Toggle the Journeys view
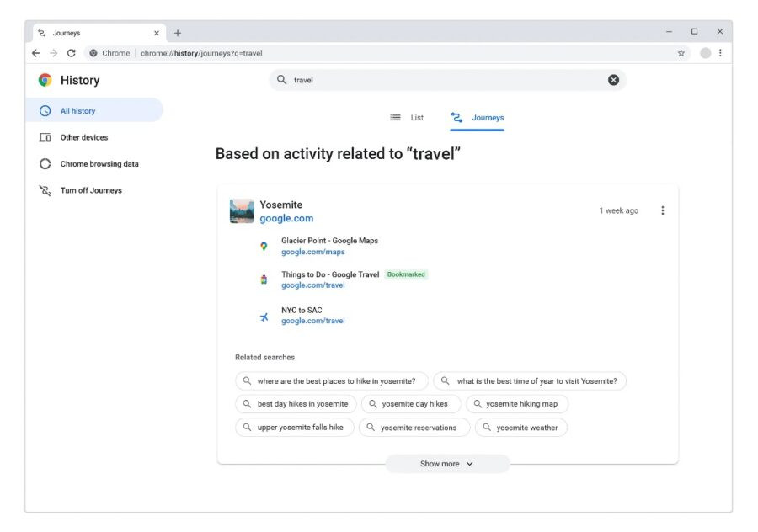 (x=478, y=118)
